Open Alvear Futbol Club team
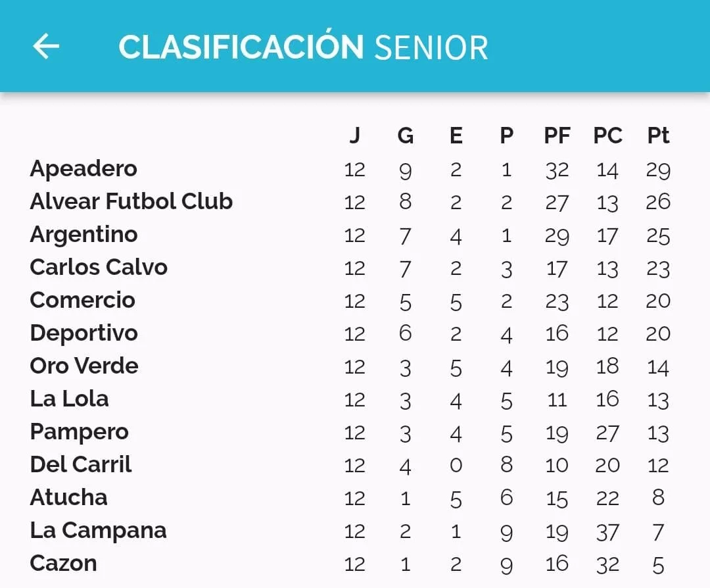Screen dimensions: 710x588 (131, 202)
